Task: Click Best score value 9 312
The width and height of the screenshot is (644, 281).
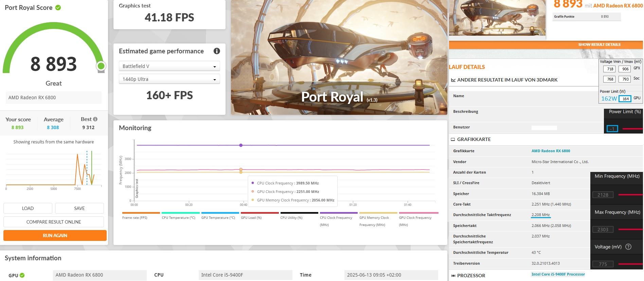Action: point(88,127)
